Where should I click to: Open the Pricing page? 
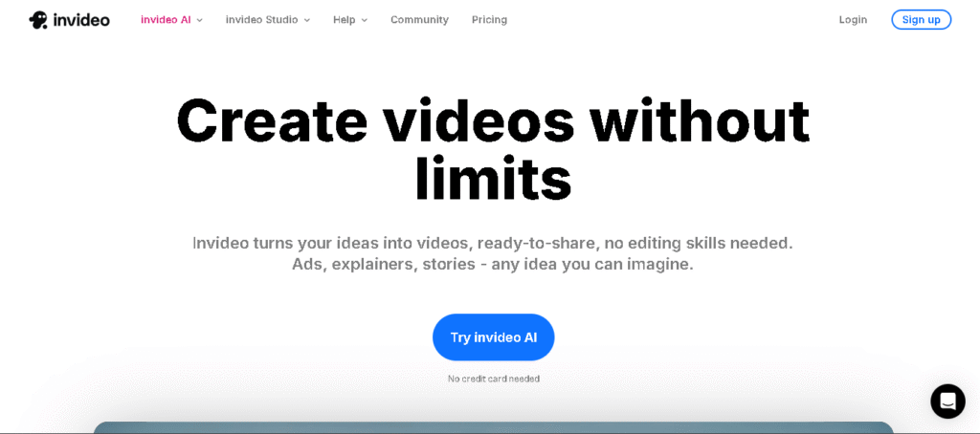pyautogui.click(x=489, y=20)
